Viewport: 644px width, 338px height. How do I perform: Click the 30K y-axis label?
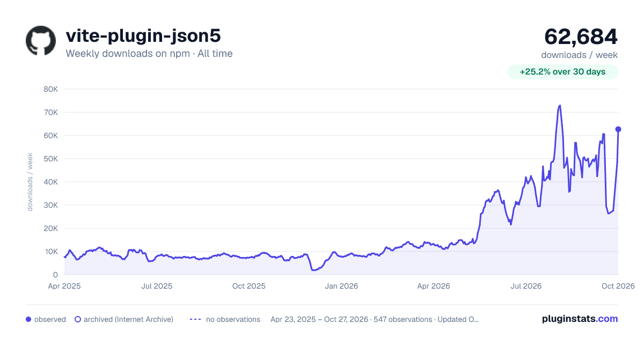tap(50, 205)
